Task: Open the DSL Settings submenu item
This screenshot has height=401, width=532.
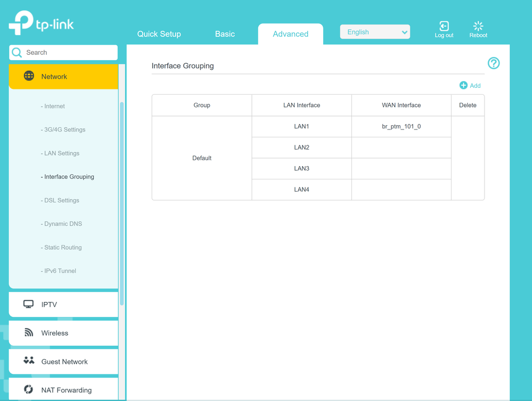Action: point(61,200)
